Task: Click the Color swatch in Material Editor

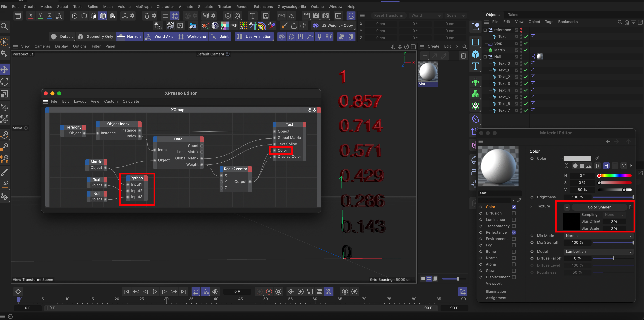Action: [x=577, y=158]
